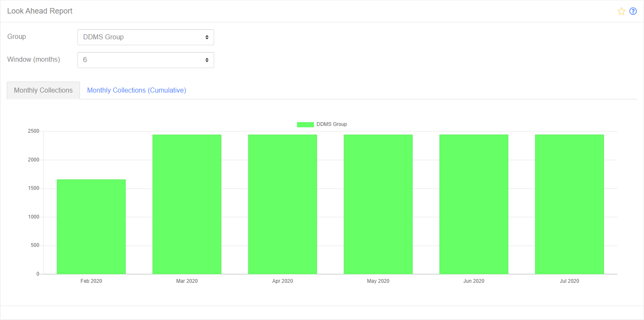Click the May 2020 axis label
644x320 pixels.
tap(378, 281)
